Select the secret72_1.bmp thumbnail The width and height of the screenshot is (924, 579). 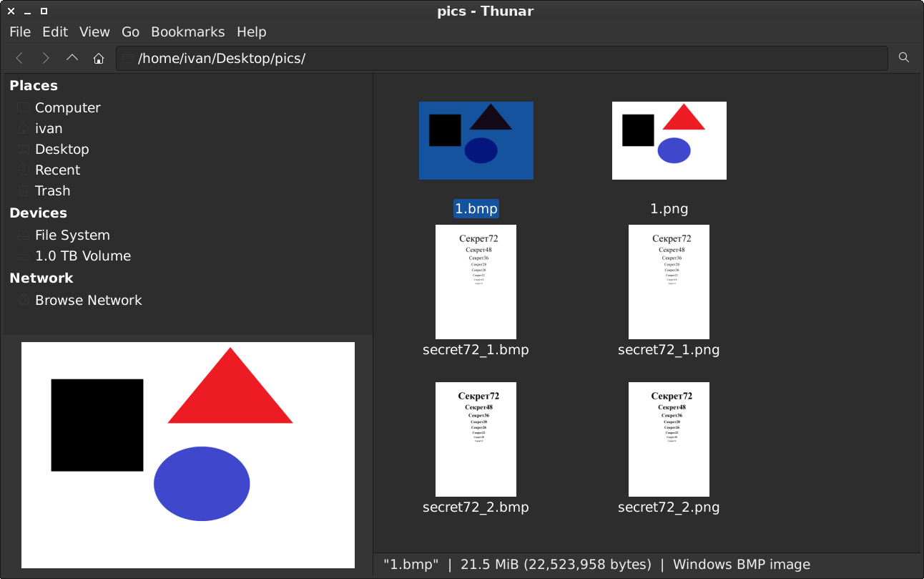476,282
